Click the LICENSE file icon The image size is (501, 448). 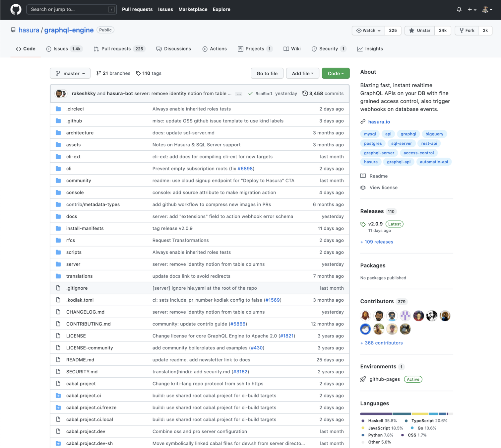58,336
